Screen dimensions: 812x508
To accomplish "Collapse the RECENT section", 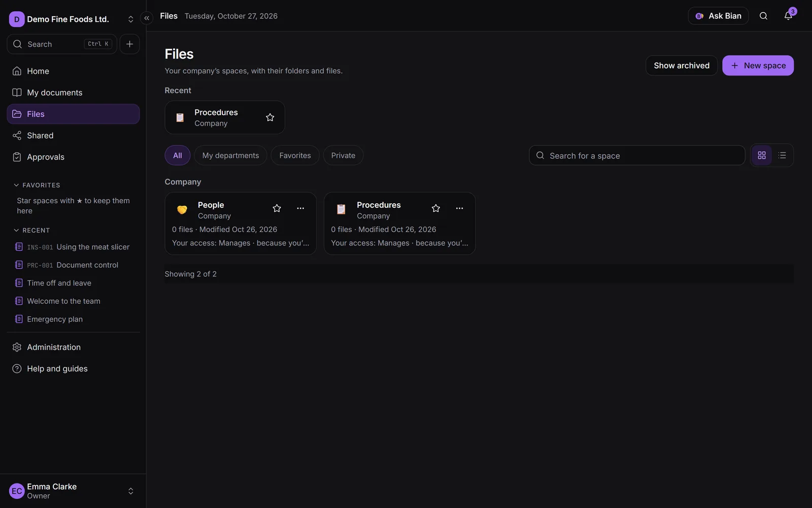I will coord(31,230).
